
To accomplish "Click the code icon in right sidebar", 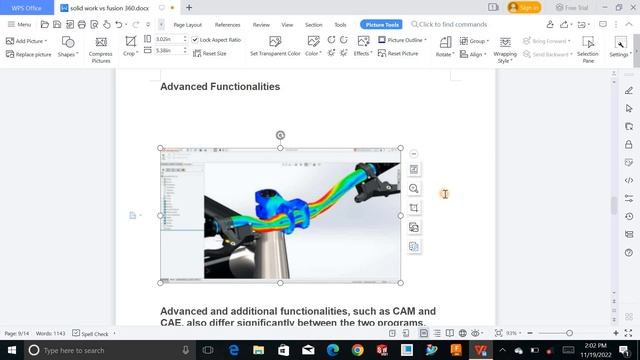I will tap(629, 180).
